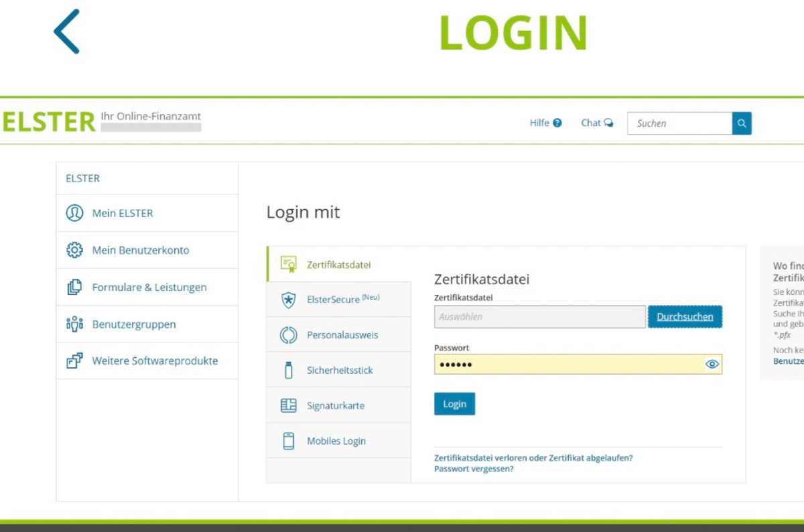Open the Passwort vergessen link

click(474, 469)
